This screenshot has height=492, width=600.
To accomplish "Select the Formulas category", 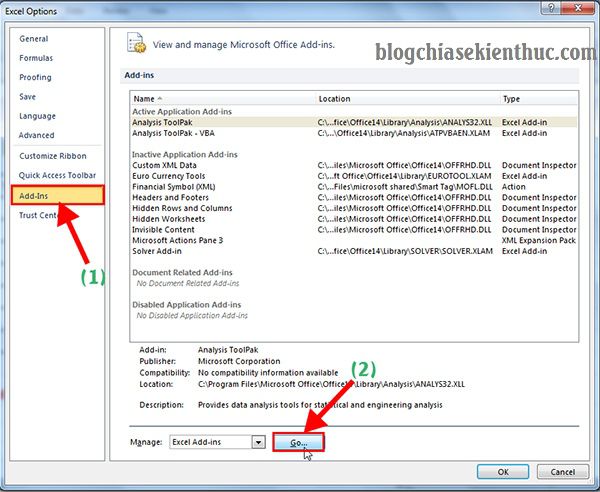I will pyautogui.click(x=36, y=58).
